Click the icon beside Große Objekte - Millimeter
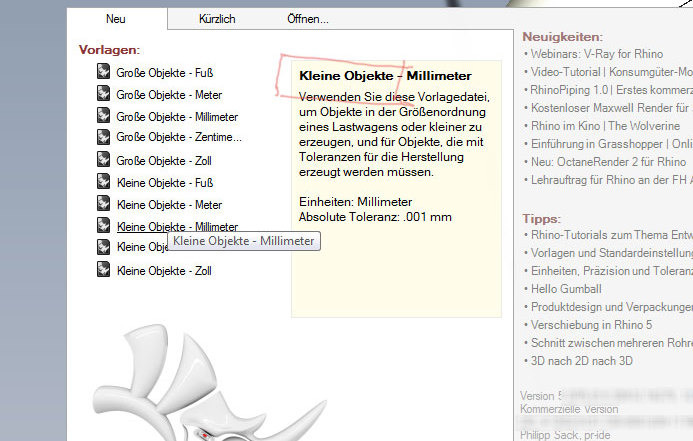The width and height of the screenshot is (693, 441). click(103, 115)
